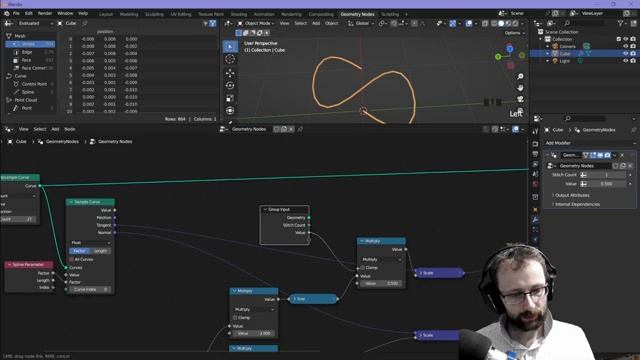Click the Blender logo icon in menu bar
640x360 pixels.
pos(7,13)
